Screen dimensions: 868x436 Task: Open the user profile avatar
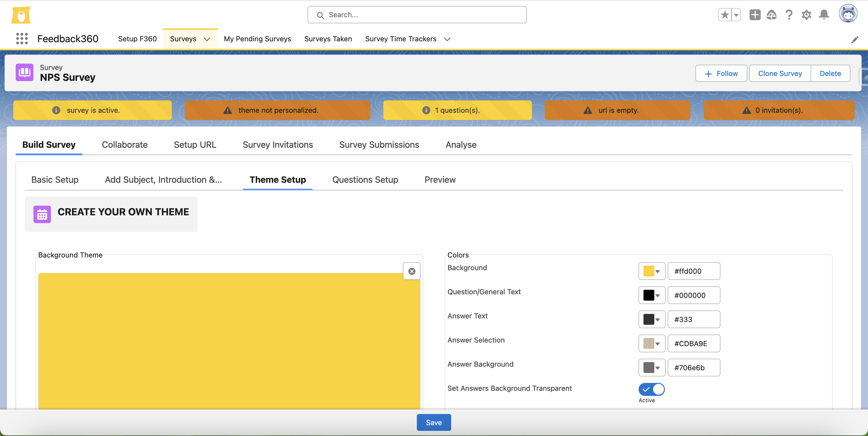(x=848, y=14)
